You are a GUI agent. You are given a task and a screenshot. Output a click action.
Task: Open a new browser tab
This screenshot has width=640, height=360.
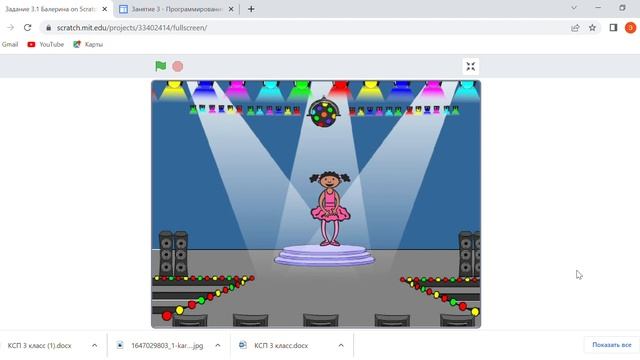[x=251, y=9]
